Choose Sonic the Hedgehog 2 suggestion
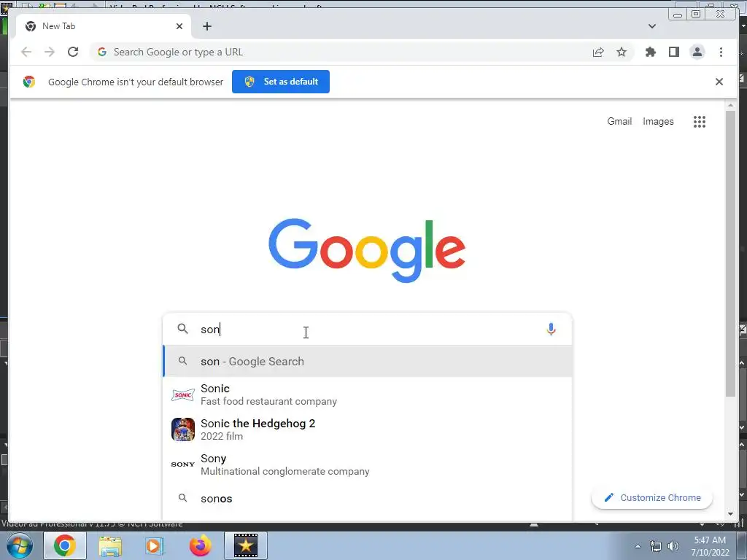Viewport: 747px width, 560px height. click(x=367, y=429)
